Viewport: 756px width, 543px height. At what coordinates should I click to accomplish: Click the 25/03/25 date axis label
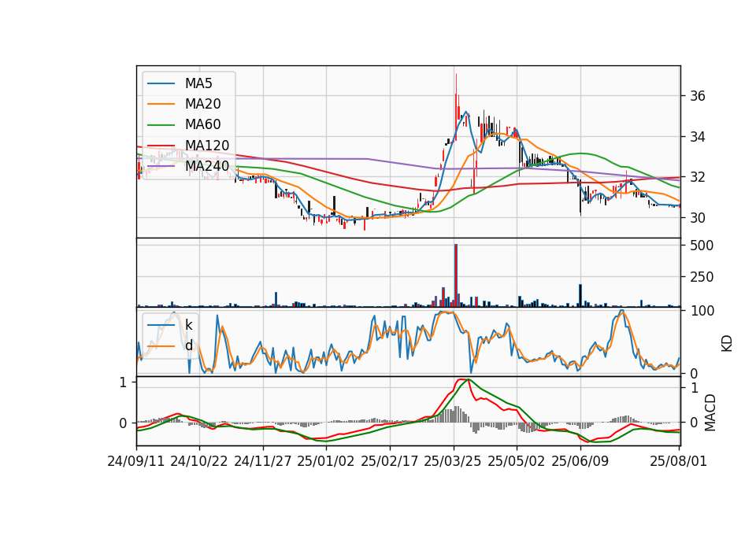453,461
